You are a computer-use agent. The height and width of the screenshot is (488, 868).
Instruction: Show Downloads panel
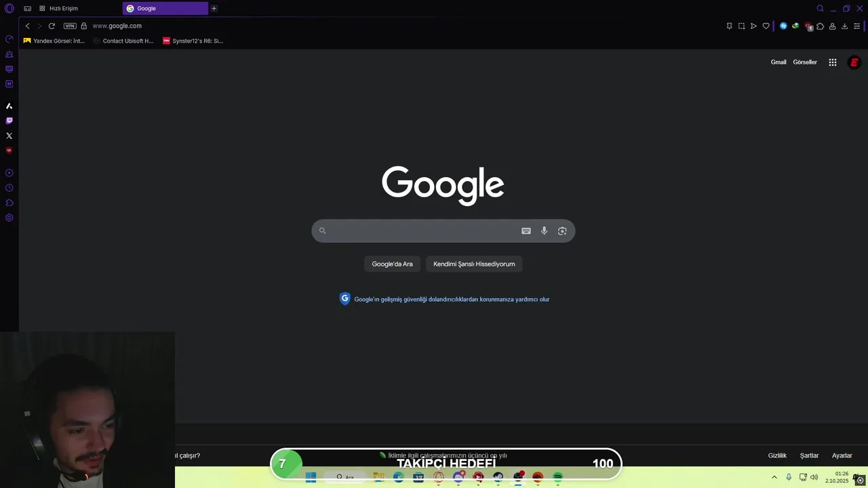coord(844,26)
